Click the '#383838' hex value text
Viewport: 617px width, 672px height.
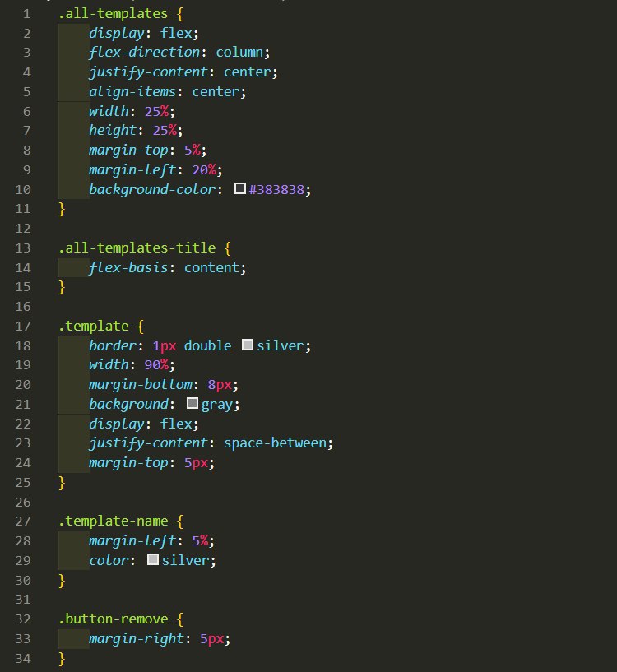tap(276, 189)
